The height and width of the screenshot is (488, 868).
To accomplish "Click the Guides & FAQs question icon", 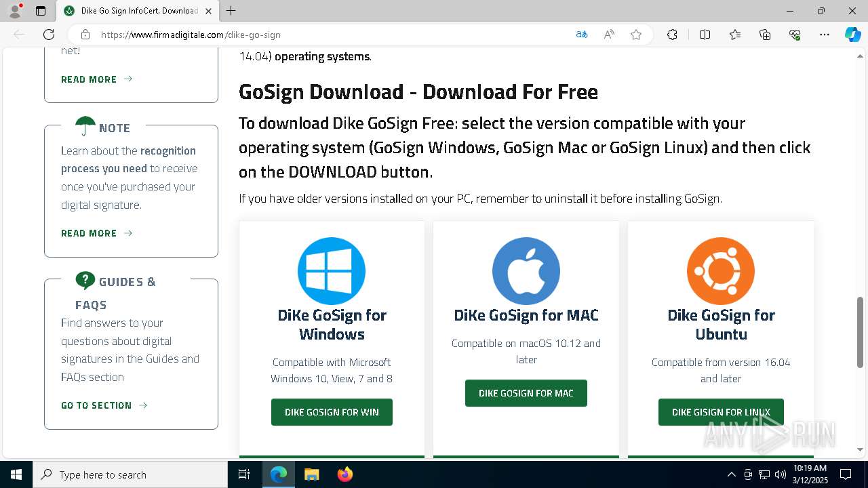I will click(x=85, y=279).
